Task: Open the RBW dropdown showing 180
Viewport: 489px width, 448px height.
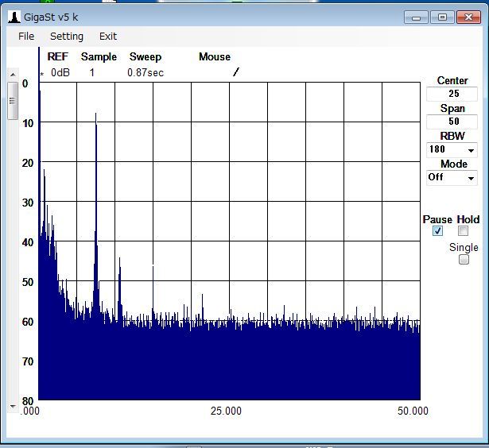Action: pos(452,149)
